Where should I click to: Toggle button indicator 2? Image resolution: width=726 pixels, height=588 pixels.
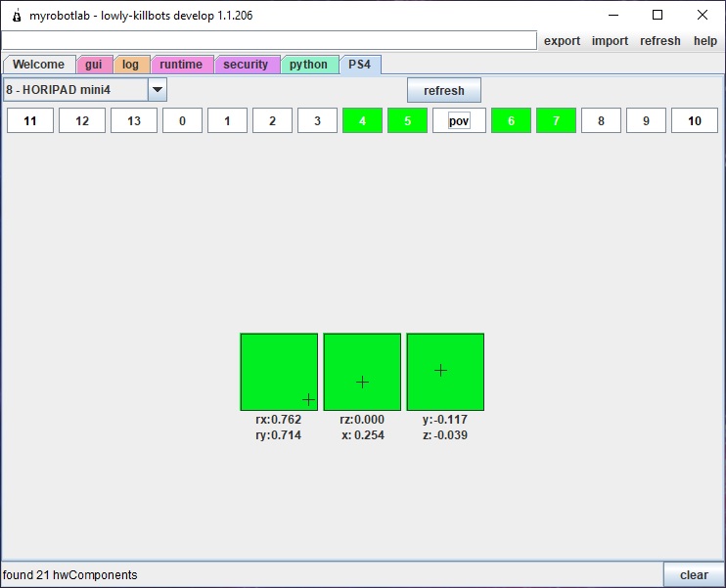click(272, 121)
